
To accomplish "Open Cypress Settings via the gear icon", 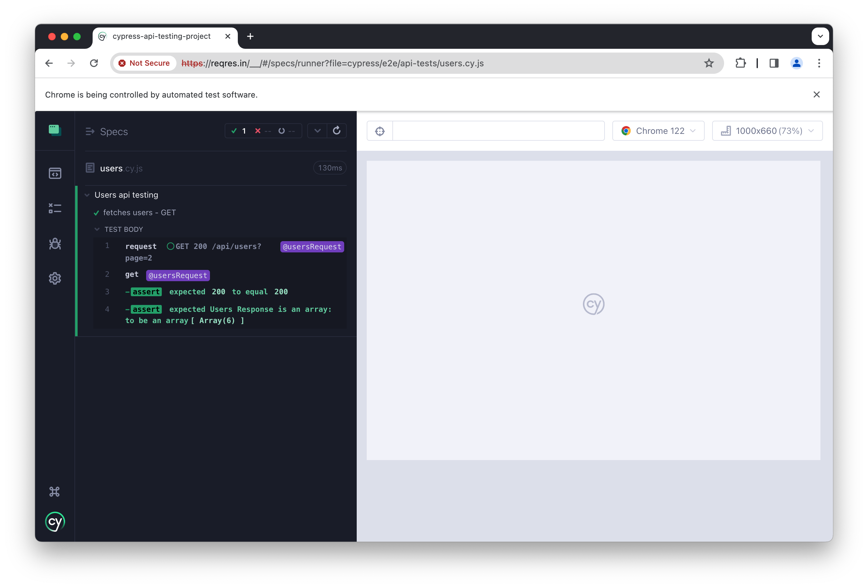I will [55, 278].
